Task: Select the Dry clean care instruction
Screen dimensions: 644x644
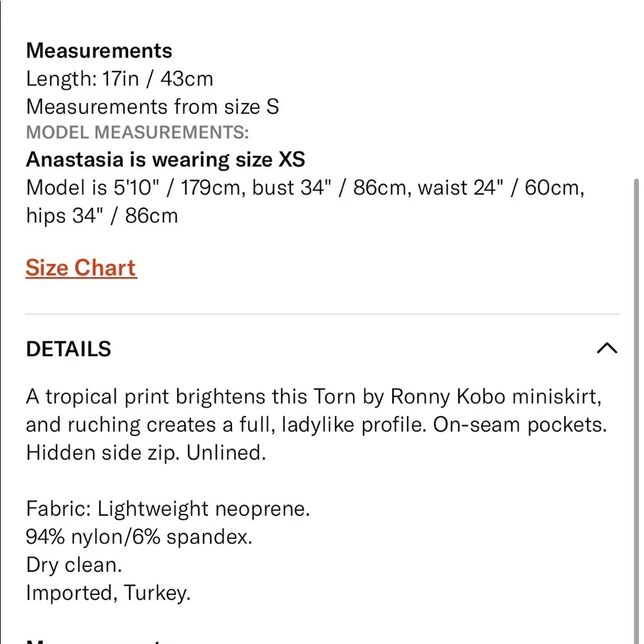Action: [x=73, y=565]
